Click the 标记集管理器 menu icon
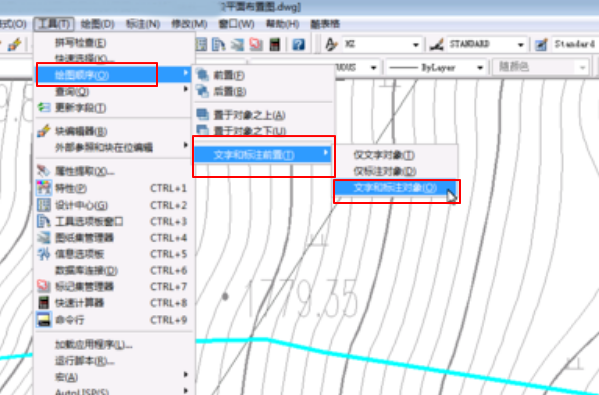The height and width of the screenshot is (395, 599). point(44,286)
